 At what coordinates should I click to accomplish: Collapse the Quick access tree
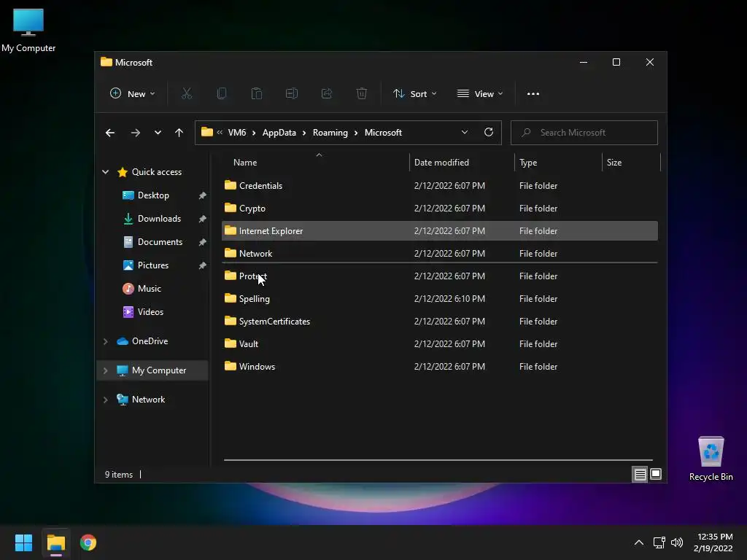(105, 172)
